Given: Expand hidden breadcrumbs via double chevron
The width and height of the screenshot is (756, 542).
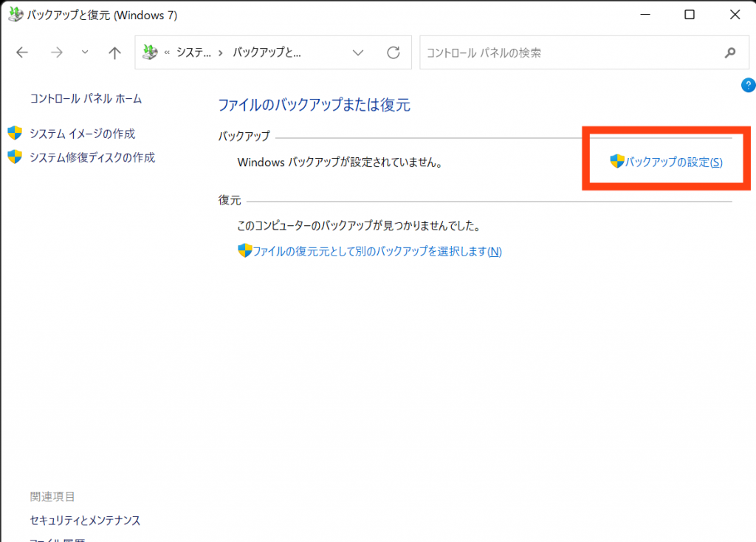Looking at the screenshot, I should [168, 52].
